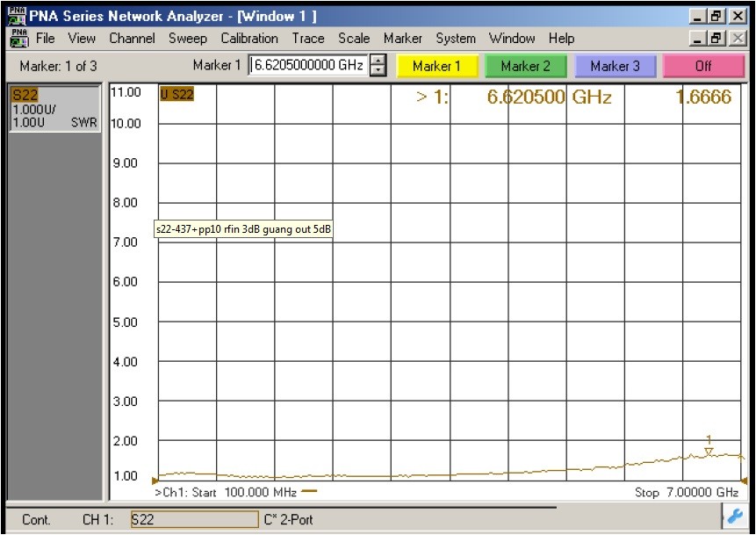Click the PNA document icon beside File menu

19,38
